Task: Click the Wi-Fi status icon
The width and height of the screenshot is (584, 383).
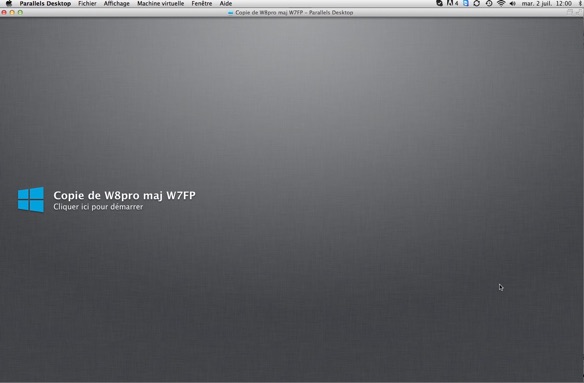Action: pos(501,3)
